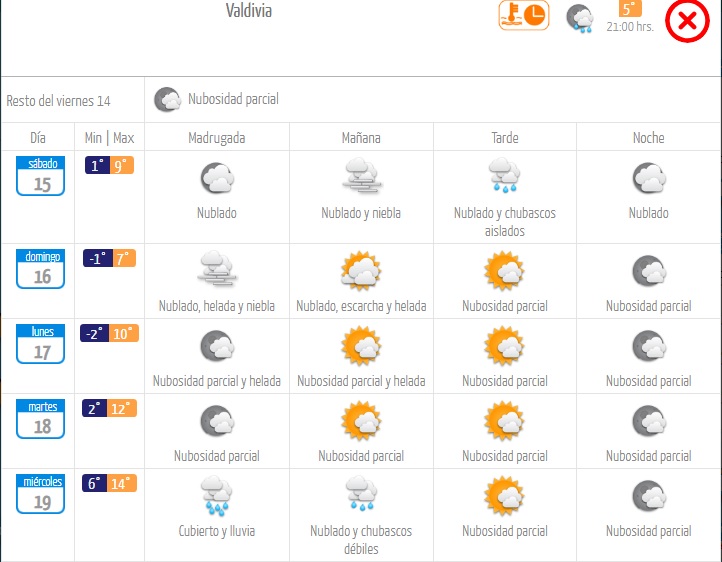The image size is (722, 562).
Task: Click Saturday afternoon isolated showers icon
Action: (505, 175)
